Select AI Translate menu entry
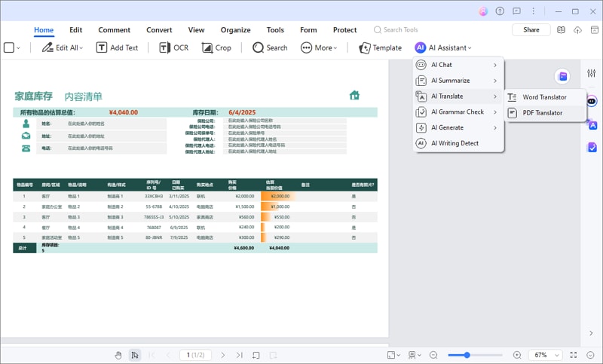603x364 pixels. [x=458, y=96]
